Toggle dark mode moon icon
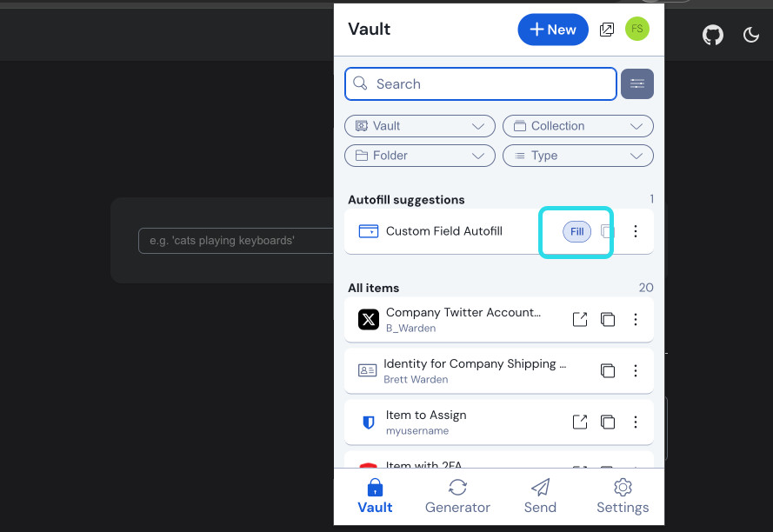 [751, 35]
